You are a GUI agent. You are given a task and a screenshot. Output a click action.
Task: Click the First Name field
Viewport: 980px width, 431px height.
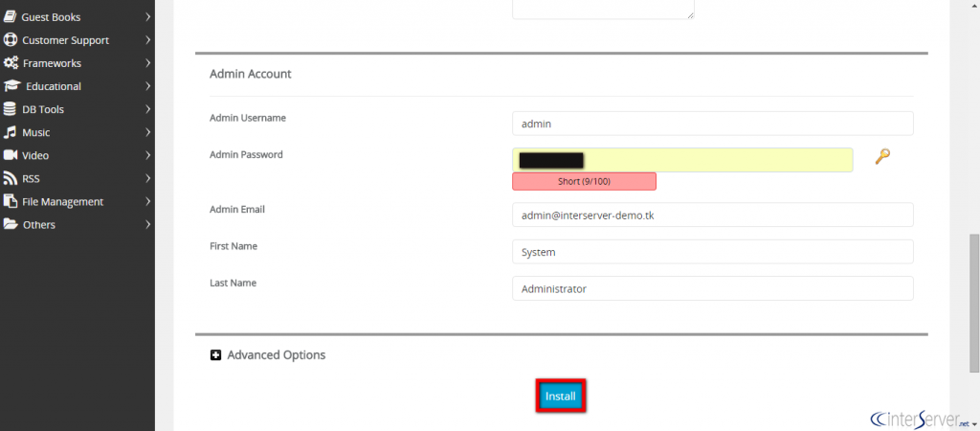click(712, 252)
